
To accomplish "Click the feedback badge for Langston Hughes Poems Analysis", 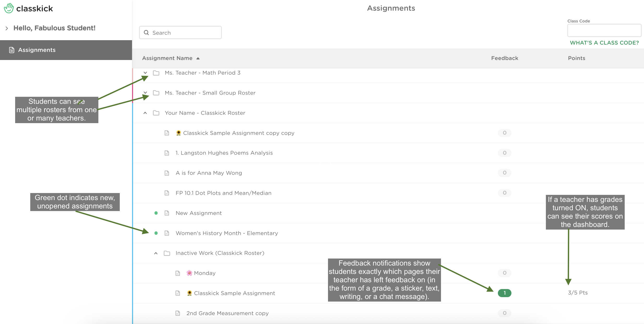I will pyautogui.click(x=504, y=153).
